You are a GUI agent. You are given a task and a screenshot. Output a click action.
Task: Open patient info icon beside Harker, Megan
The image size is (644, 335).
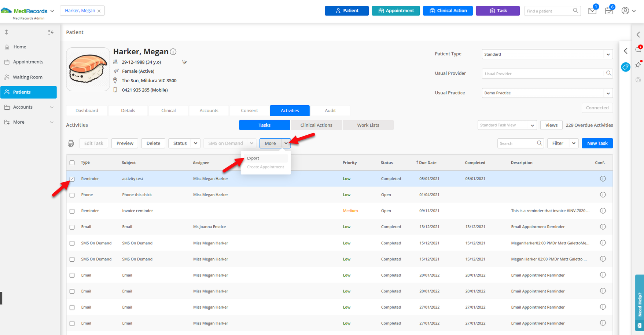173,52
